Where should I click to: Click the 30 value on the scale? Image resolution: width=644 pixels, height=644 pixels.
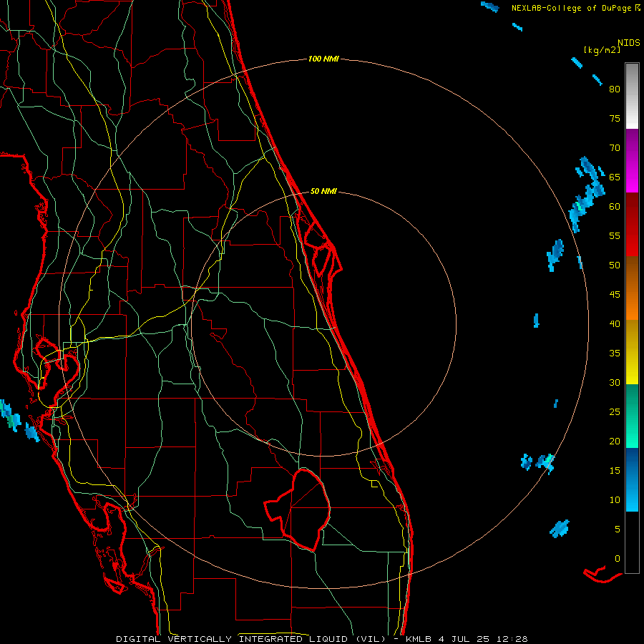(x=615, y=383)
